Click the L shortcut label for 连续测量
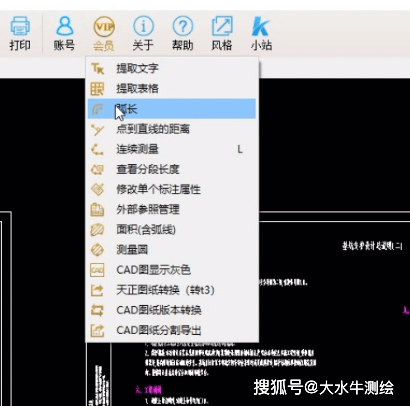Viewport: 410px width, 406px height. [x=240, y=149]
